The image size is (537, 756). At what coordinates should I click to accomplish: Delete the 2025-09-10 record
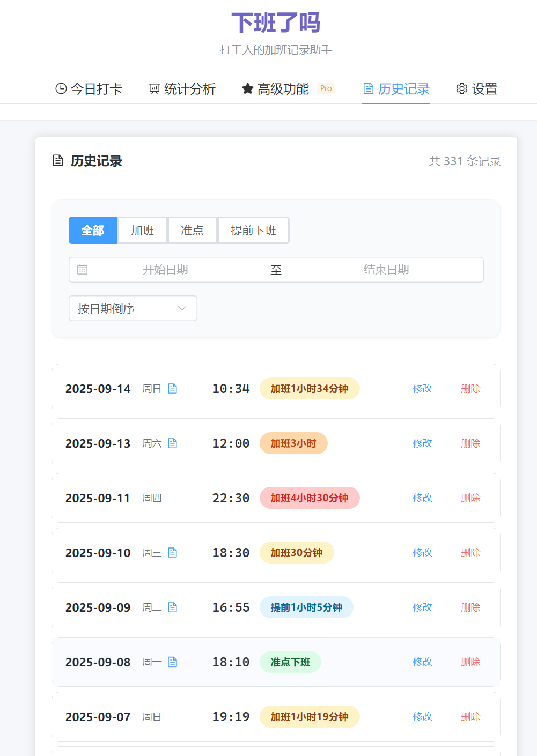tap(470, 553)
